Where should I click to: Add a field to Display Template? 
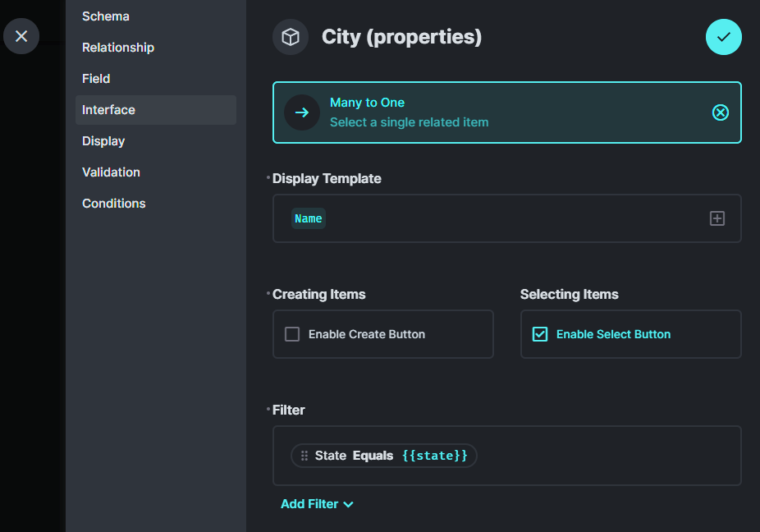[717, 218]
